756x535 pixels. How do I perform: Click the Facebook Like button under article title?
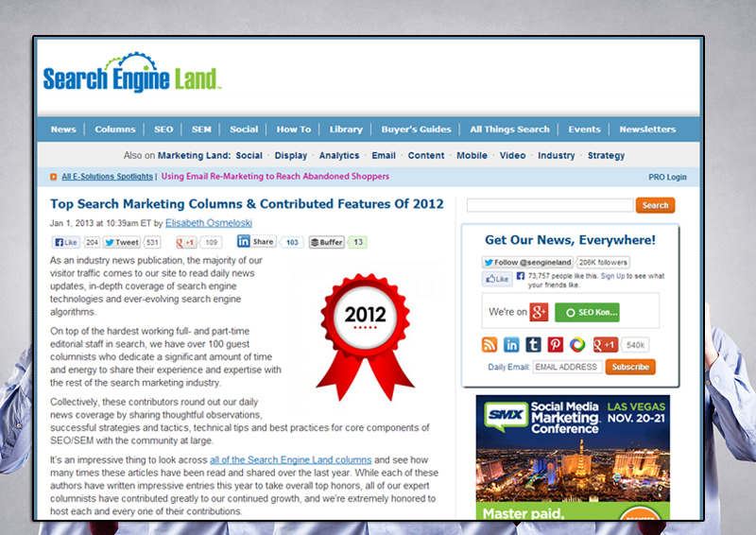(66, 242)
